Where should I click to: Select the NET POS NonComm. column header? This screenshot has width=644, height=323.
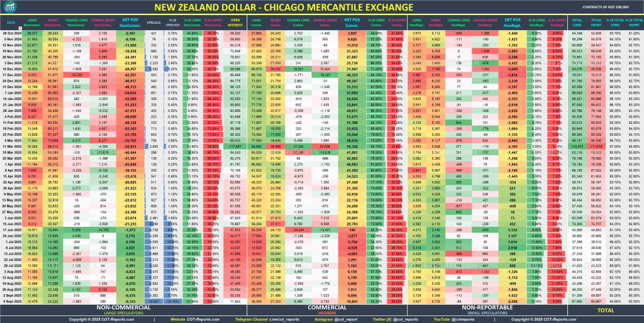131,23
